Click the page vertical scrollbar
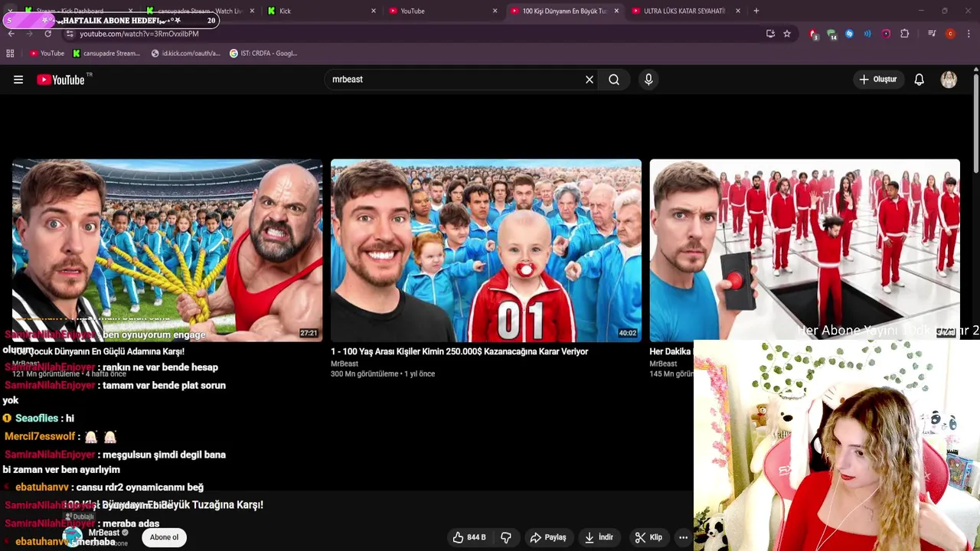Screen dimensions: 980x551 click(x=975, y=122)
